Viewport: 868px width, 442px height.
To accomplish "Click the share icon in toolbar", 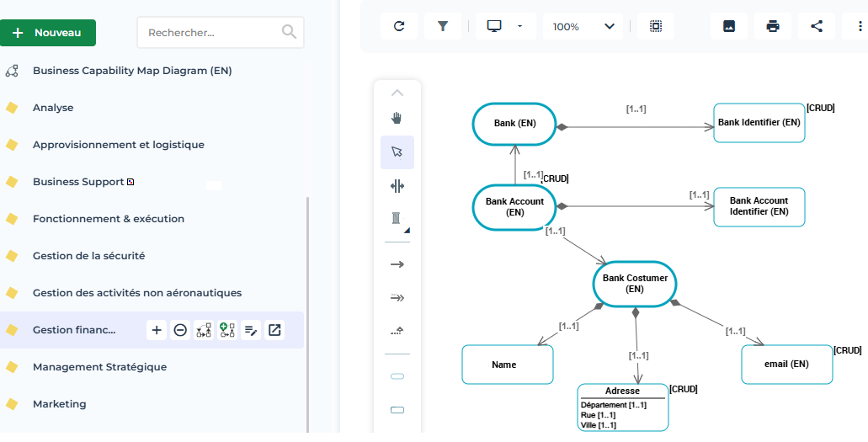I will click(816, 26).
